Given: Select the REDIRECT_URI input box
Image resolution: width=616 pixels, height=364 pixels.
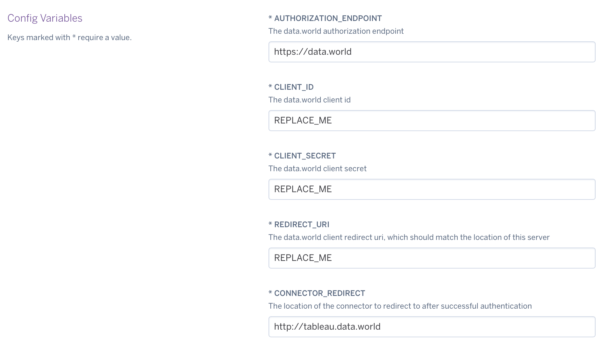Looking at the screenshot, I should [x=432, y=258].
